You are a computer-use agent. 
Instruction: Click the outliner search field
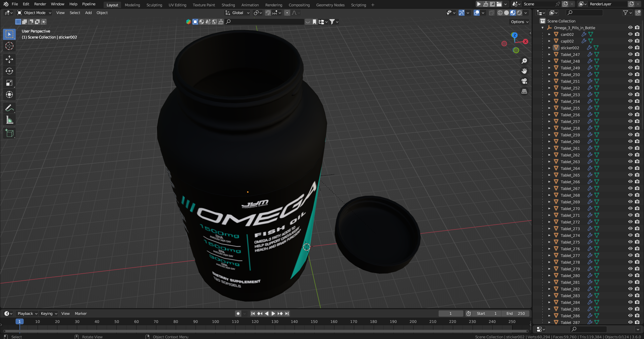pyautogui.click(x=584, y=13)
